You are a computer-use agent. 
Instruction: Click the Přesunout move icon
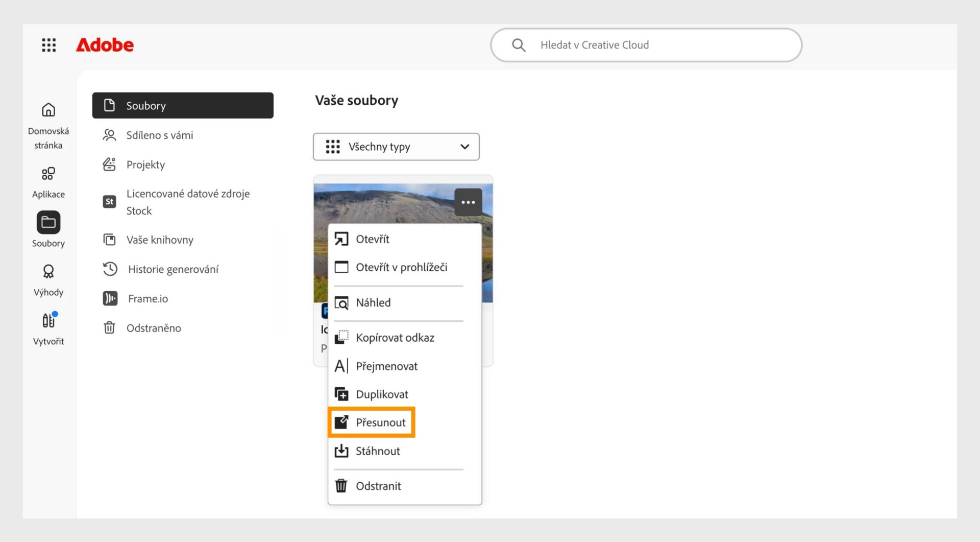click(341, 422)
